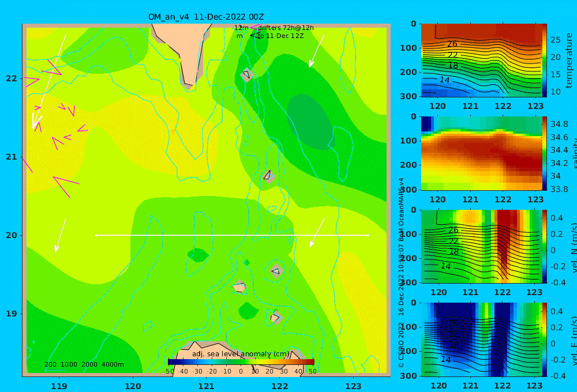
Task: Click the 300 depth tick on temperature panel
Action: click(409, 96)
